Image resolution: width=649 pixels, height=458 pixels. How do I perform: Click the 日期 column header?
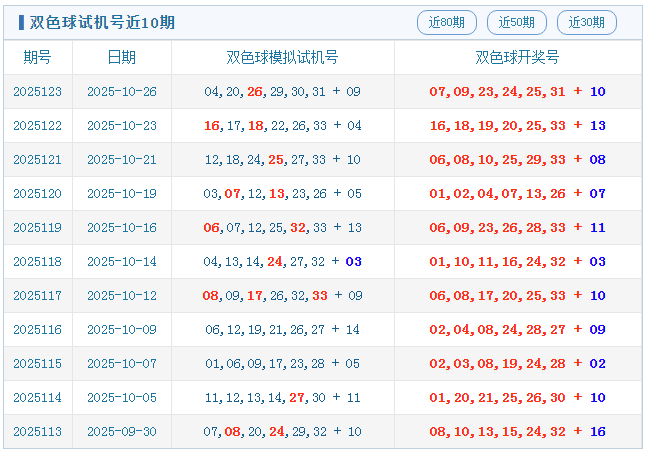[x=122, y=57]
